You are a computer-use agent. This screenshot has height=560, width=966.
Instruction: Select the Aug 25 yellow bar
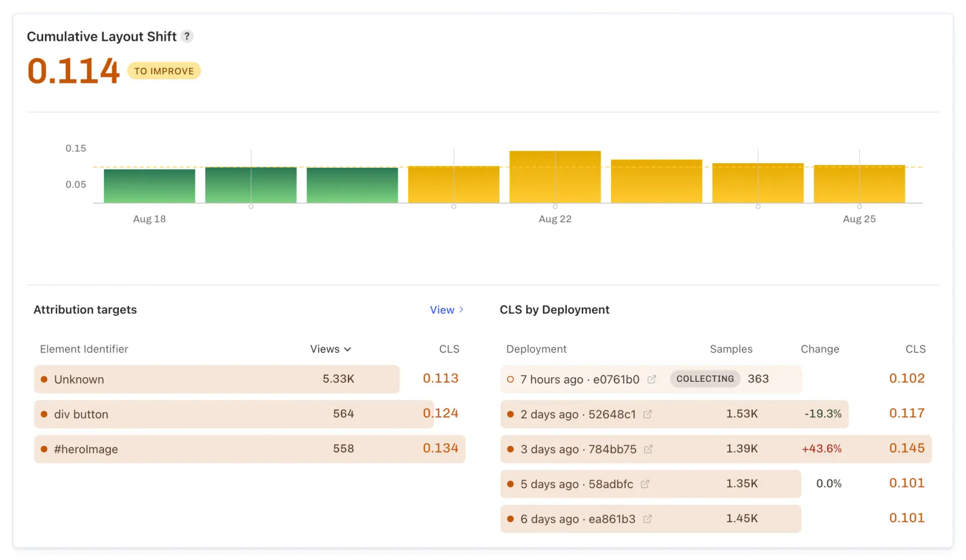(x=859, y=184)
